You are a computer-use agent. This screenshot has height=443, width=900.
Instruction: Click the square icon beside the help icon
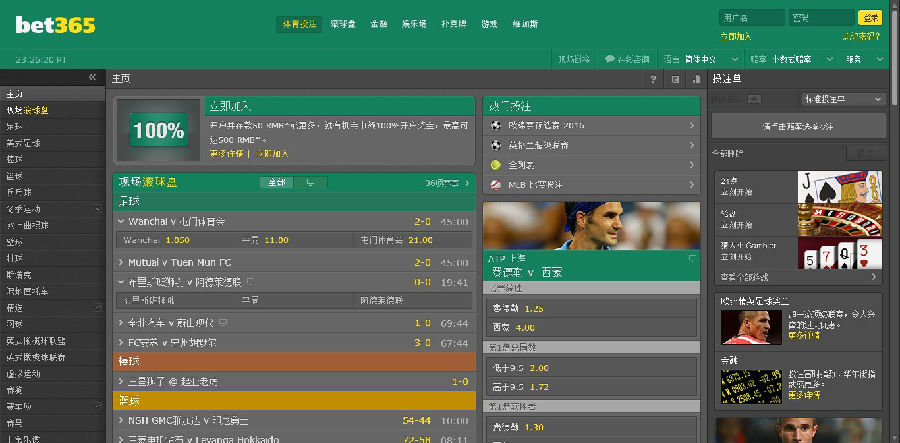(x=675, y=79)
